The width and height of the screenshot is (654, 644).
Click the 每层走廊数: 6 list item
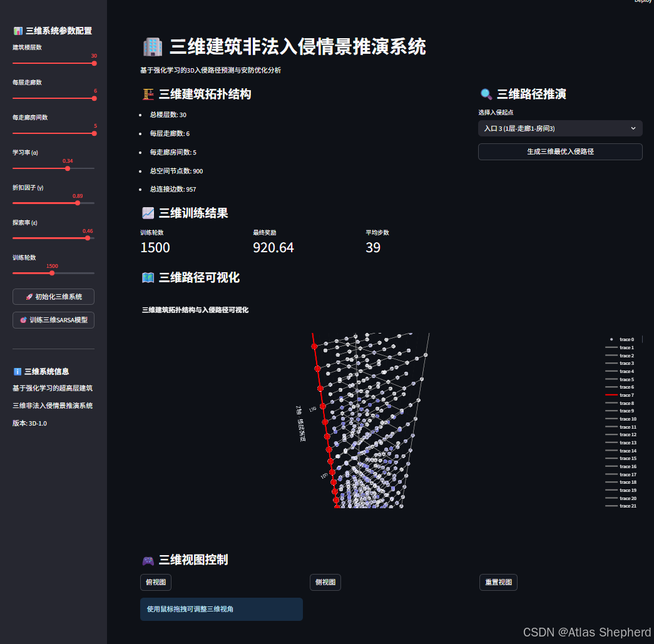tap(170, 133)
